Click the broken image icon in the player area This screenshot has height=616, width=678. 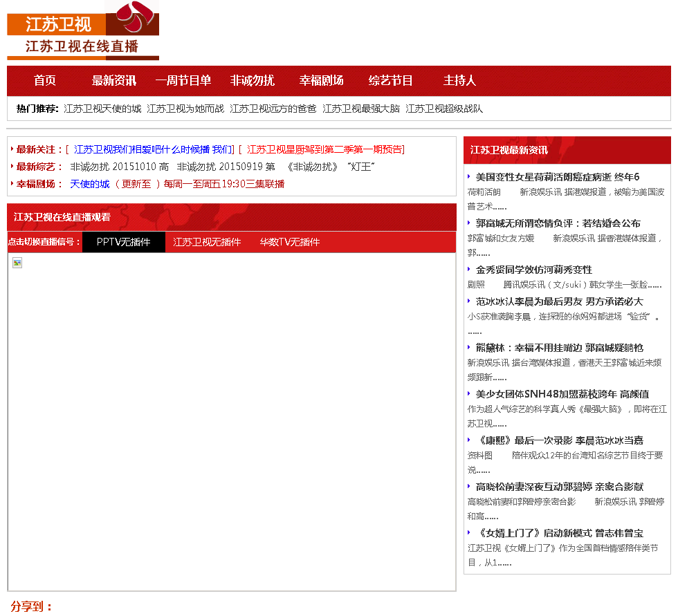tap(17, 263)
